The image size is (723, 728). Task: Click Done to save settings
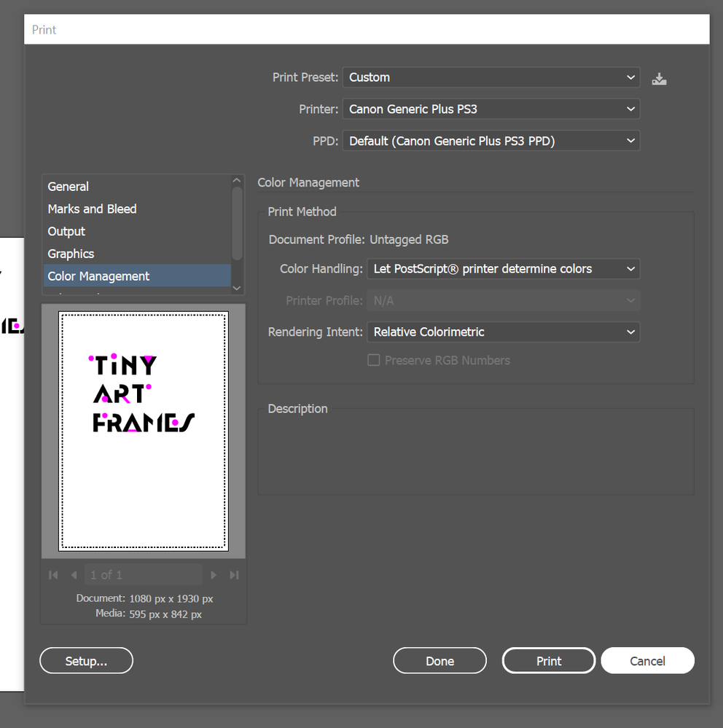439,660
